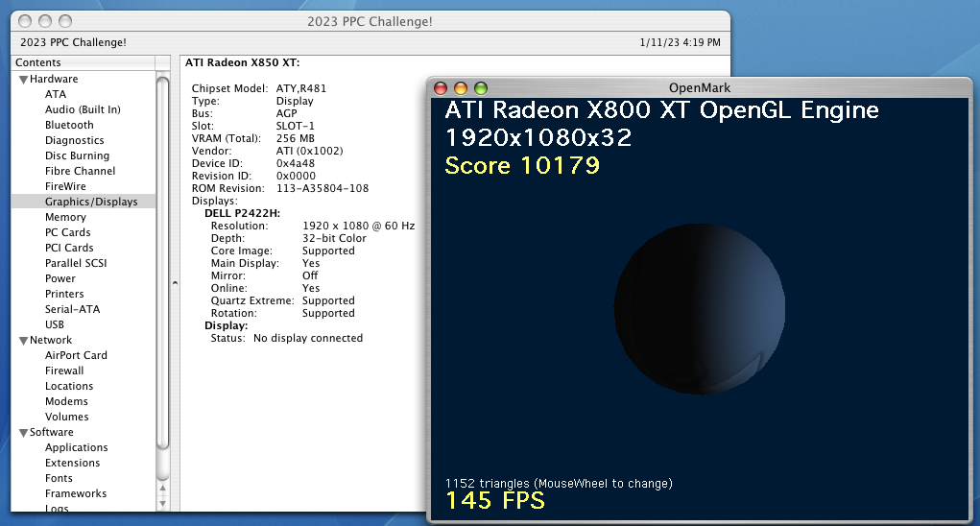Open the USB hardware entry
The width and height of the screenshot is (980, 526).
point(55,325)
